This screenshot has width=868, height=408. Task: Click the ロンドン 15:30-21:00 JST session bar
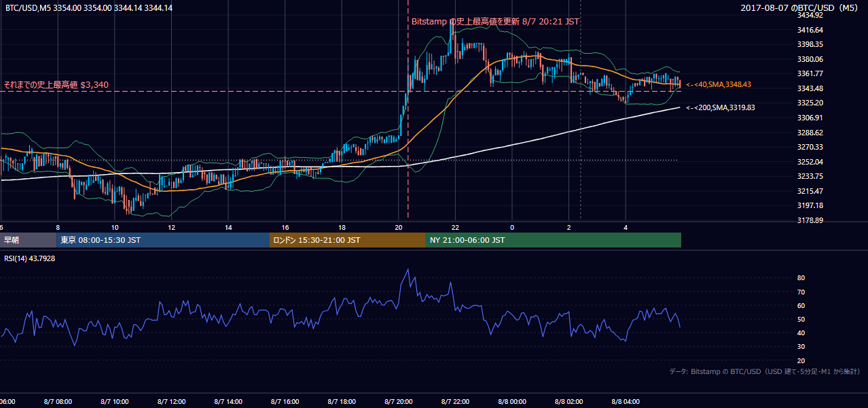click(348, 240)
